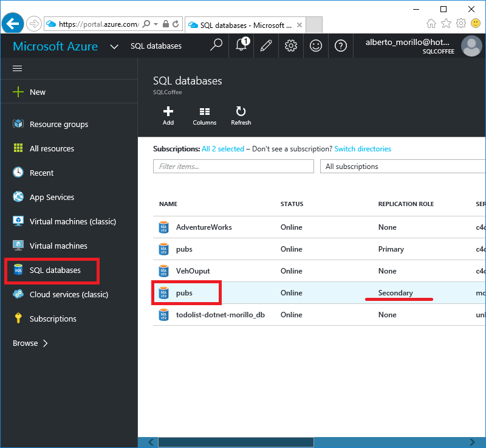This screenshot has height=448, width=486.
Task: Click the All resources grid icon
Action: click(x=18, y=148)
